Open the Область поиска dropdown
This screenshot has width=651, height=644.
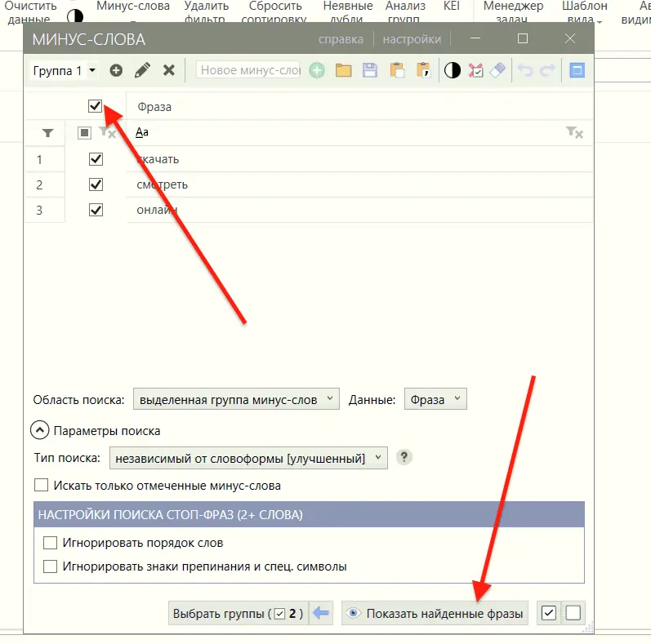[236, 399]
